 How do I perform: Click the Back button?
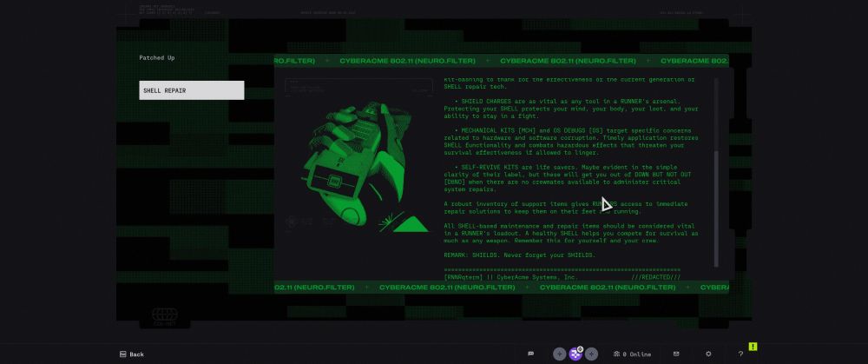point(132,354)
